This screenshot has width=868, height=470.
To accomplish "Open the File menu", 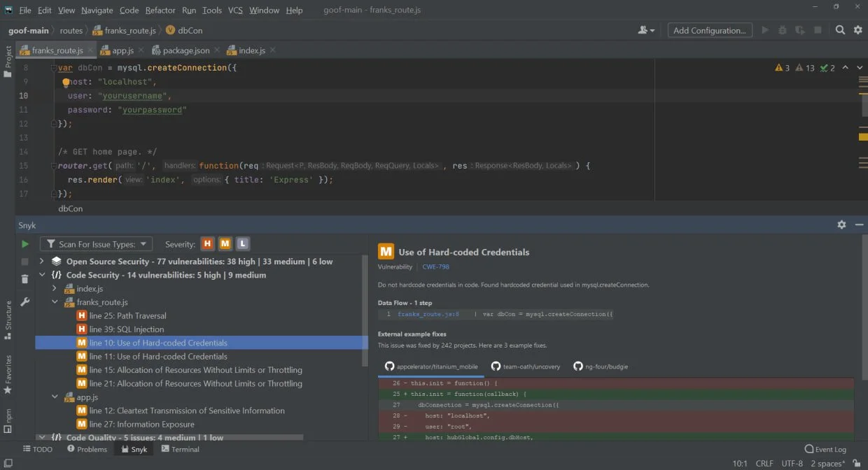I will click(25, 10).
